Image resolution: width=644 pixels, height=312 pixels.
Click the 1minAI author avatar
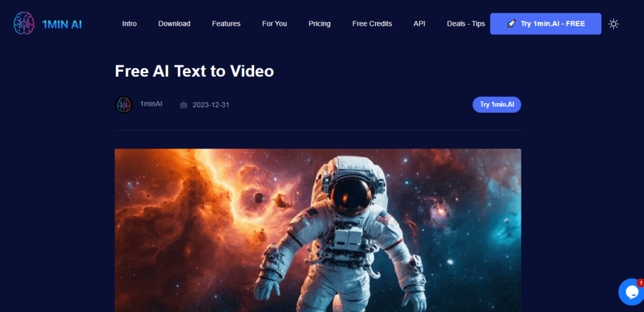[124, 104]
